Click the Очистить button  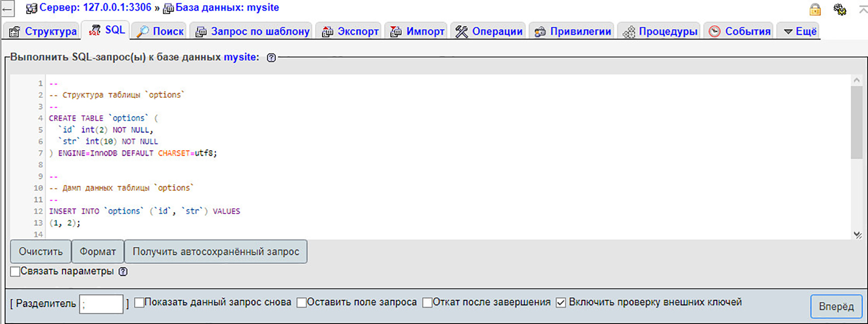tap(41, 251)
